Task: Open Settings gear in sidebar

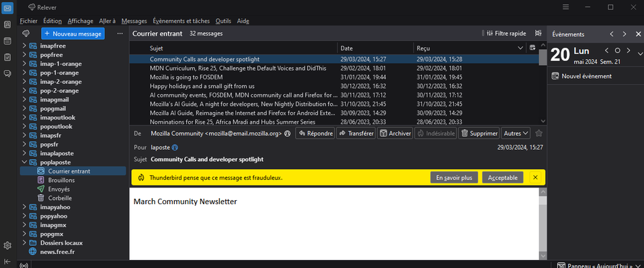Action: (x=7, y=245)
